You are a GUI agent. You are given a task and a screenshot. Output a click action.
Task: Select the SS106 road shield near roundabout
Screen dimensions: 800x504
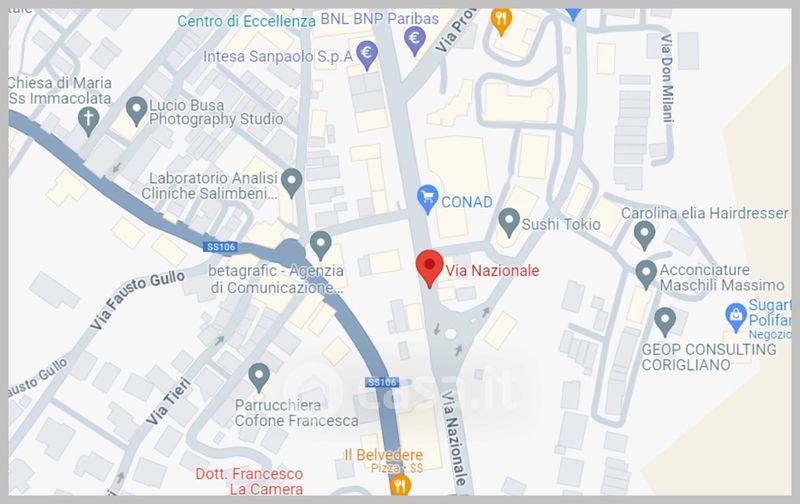pyautogui.click(x=220, y=247)
